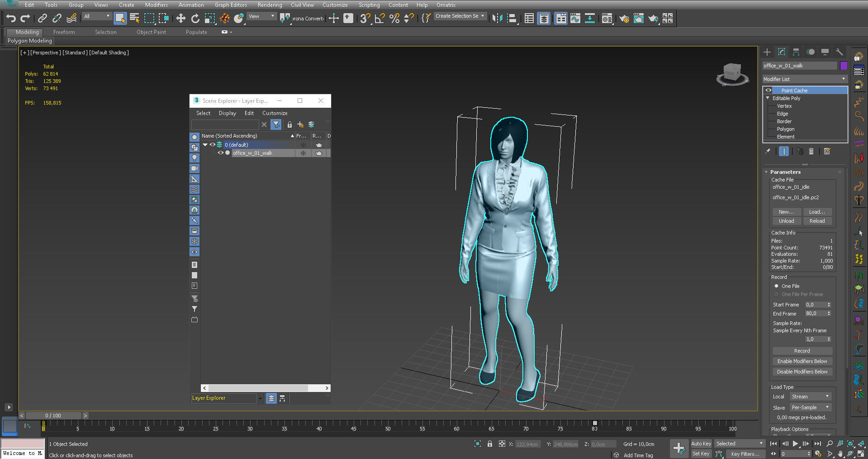Open Curve Editor from main toolbar
Screen dimensions: 868x459
[x=575, y=18]
